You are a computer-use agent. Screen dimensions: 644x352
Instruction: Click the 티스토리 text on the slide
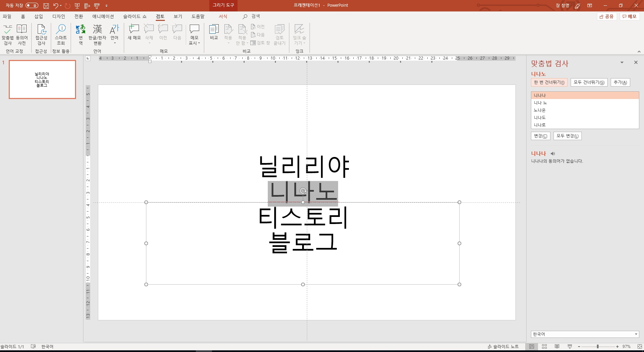pos(303,217)
